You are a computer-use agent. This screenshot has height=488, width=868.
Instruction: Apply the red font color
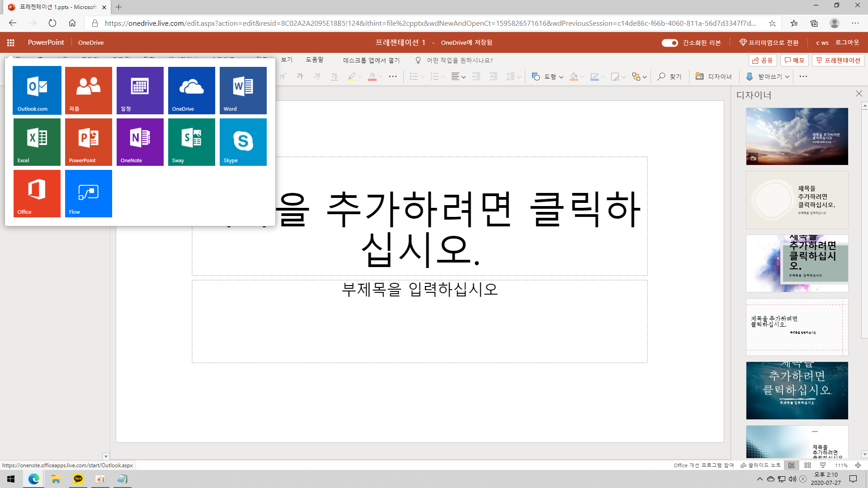tap(372, 77)
